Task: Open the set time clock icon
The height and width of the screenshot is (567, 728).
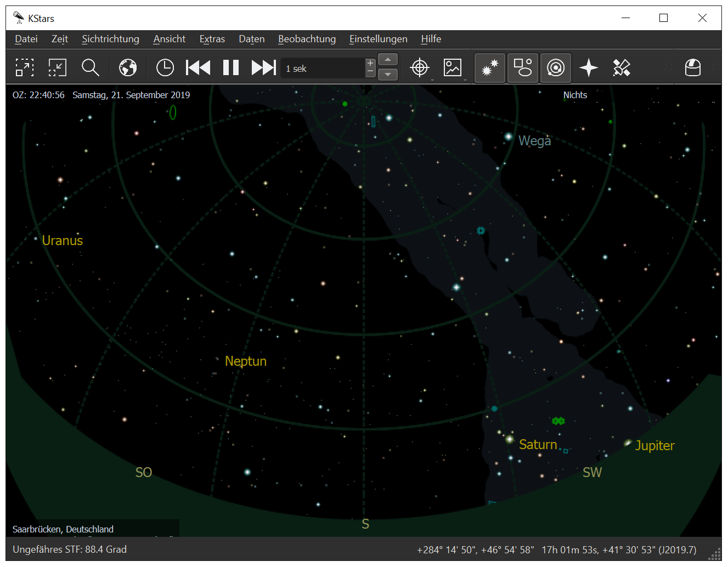Action: point(165,67)
